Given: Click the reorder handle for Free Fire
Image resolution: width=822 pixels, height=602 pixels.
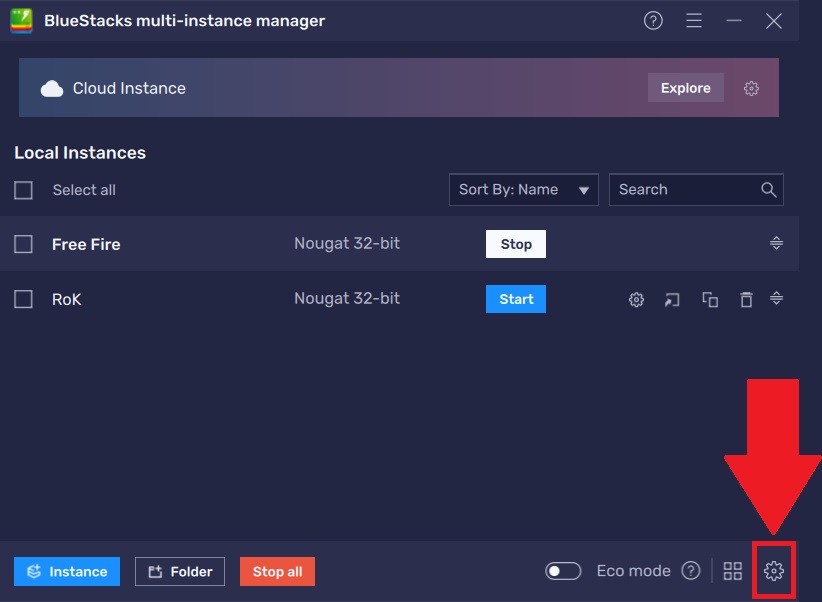Looking at the screenshot, I should click(776, 243).
